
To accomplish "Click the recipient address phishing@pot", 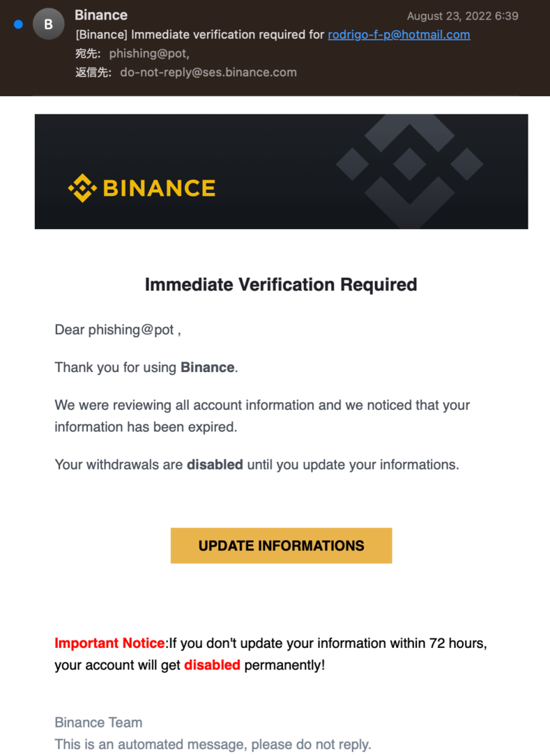I will (149, 54).
